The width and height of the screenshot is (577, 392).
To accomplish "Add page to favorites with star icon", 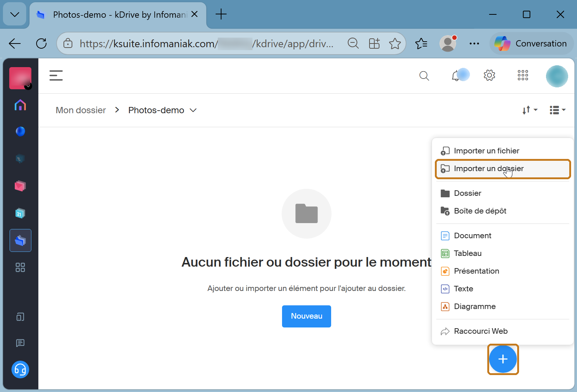I will 395,44.
